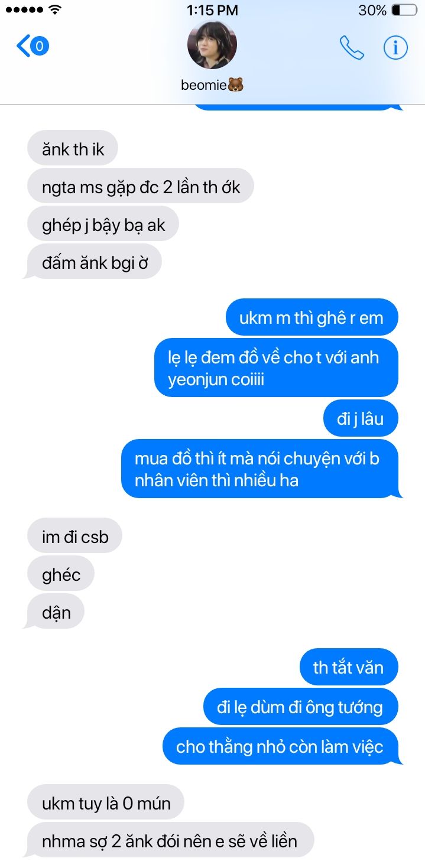This screenshot has height=868, width=425.
Task: Tap the sent bubble 'cho thằng nhỏ còn làm việc'
Action: click(280, 746)
